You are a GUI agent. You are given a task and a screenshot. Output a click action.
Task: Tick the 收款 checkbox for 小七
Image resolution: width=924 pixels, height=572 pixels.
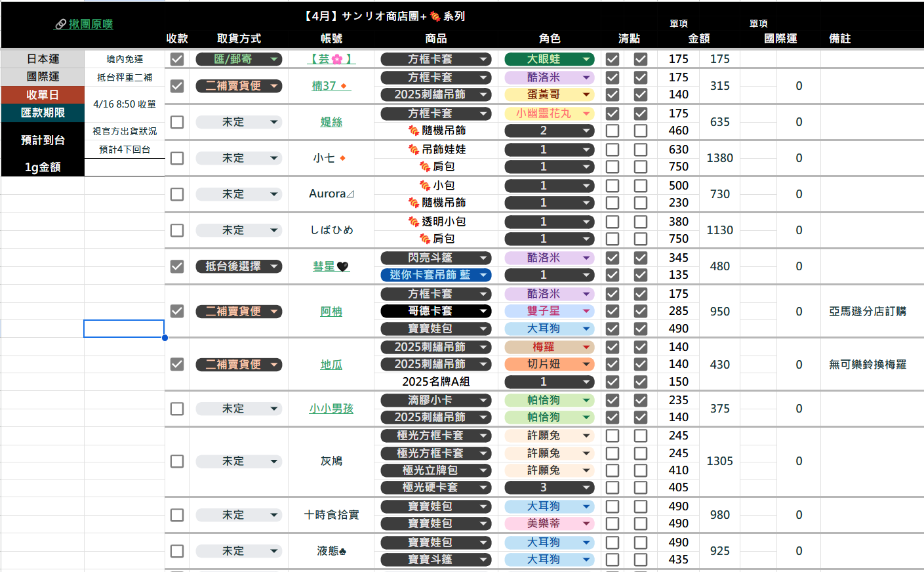pos(177,158)
